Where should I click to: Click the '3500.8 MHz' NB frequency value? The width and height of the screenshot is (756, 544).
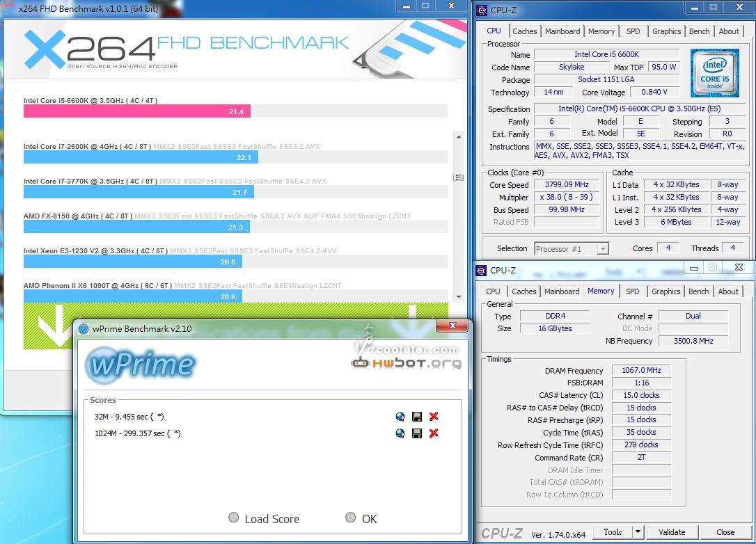693,341
